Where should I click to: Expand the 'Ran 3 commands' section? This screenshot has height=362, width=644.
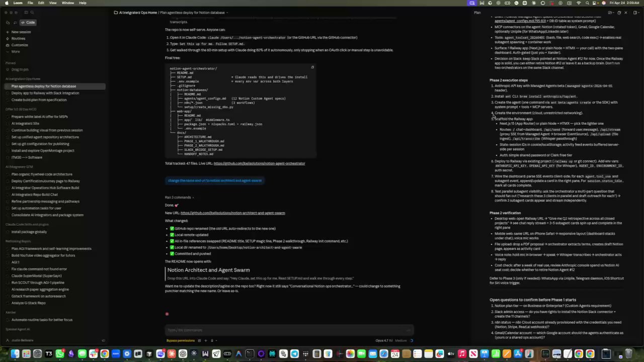point(178,198)
